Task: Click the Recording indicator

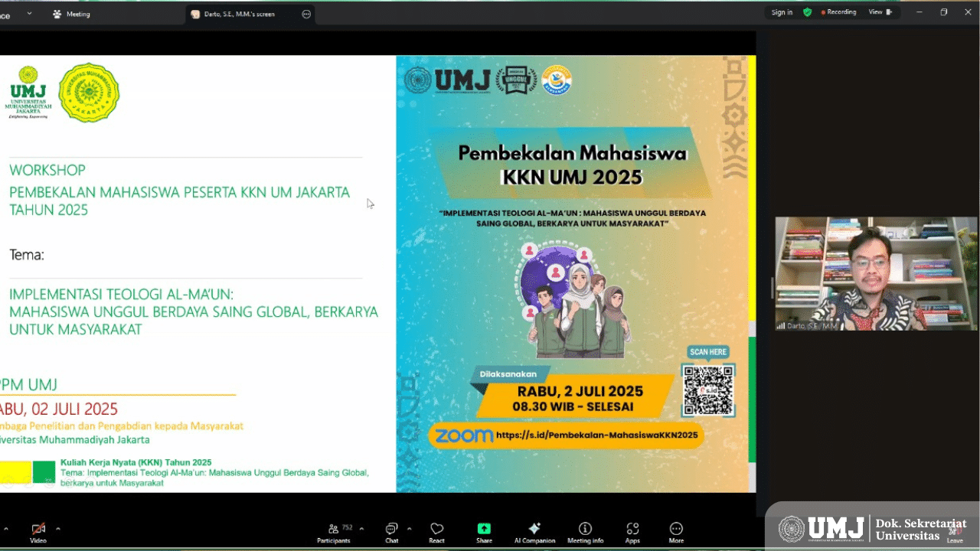Action: point(839,12)
